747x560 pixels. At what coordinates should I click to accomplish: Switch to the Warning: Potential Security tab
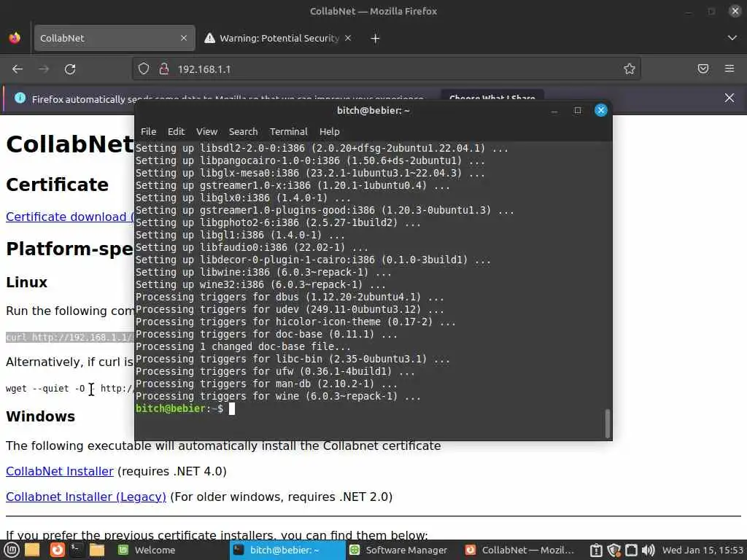point(279,38)
